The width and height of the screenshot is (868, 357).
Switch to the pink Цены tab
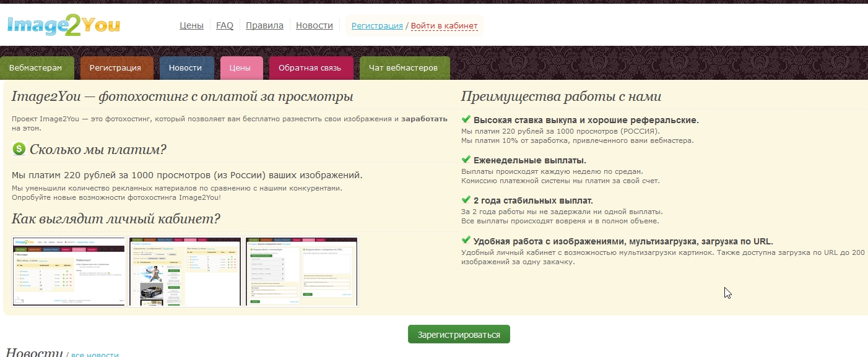240,68
